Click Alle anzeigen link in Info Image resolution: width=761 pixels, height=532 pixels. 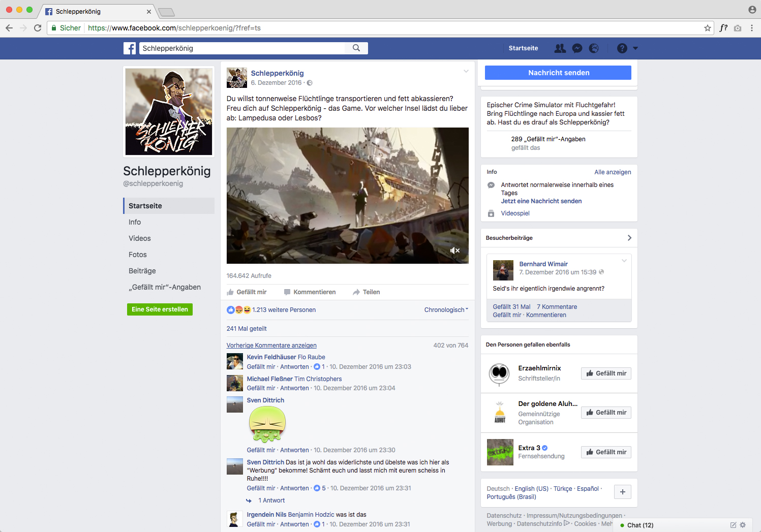[x=613, y=172]
